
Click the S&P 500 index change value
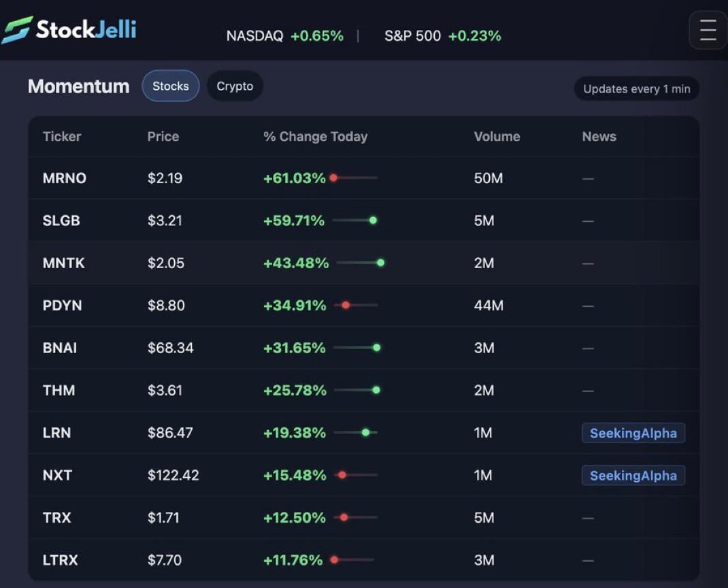474,36
